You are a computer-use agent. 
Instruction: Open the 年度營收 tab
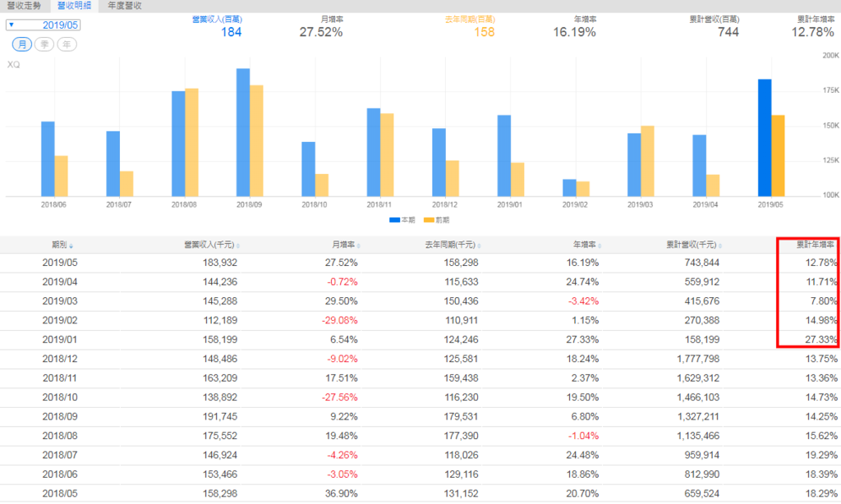(125, 6)
